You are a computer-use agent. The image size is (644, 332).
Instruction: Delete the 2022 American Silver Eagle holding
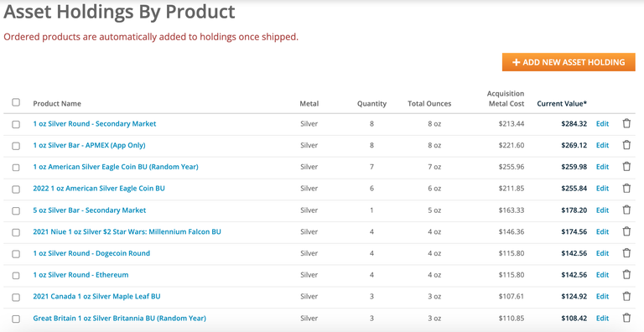626,188
